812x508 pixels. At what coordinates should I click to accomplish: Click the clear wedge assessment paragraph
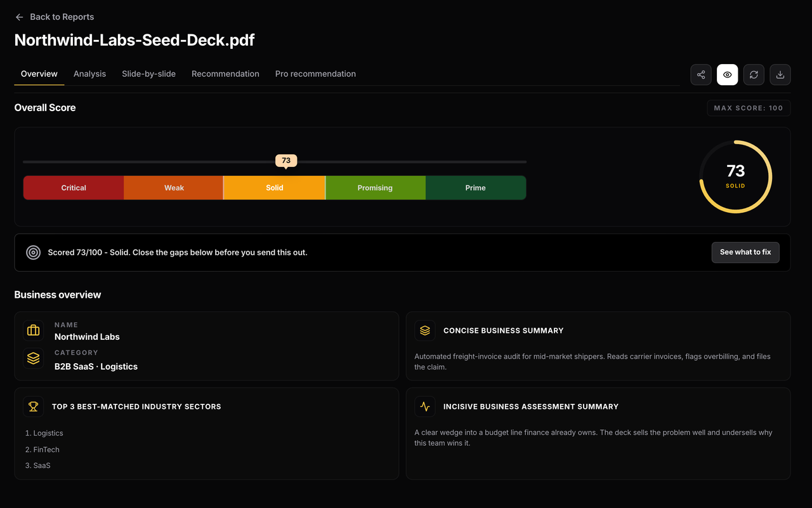coord(593,438)
